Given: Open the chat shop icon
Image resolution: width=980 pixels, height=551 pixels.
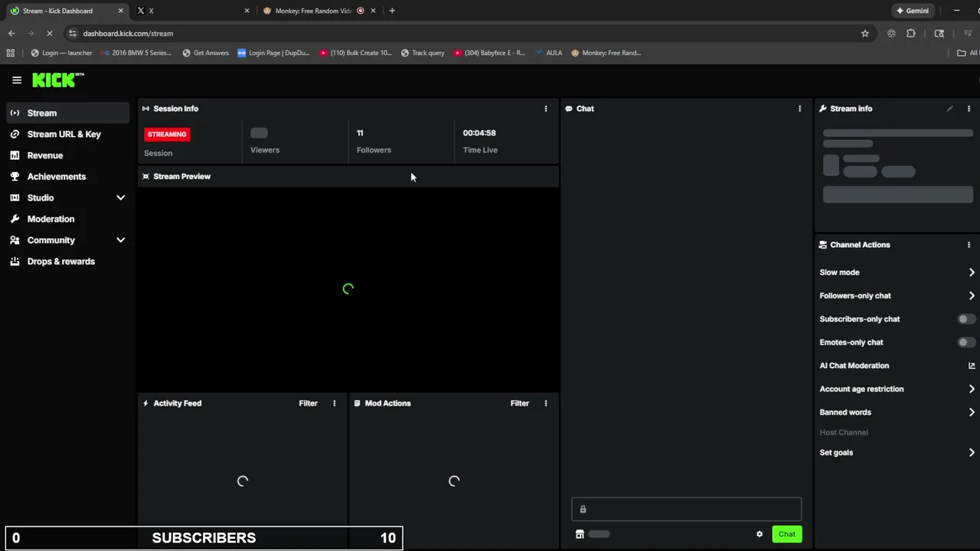Looking at the screenshot, I should coord(580,534).
